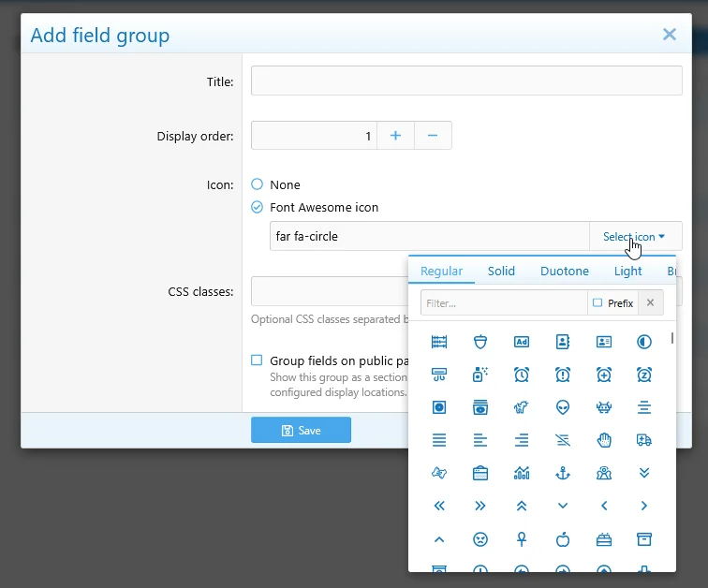Pick the alarm exclamation icon
This screenshot has width=708, height=588.
(x=563, y=375)
